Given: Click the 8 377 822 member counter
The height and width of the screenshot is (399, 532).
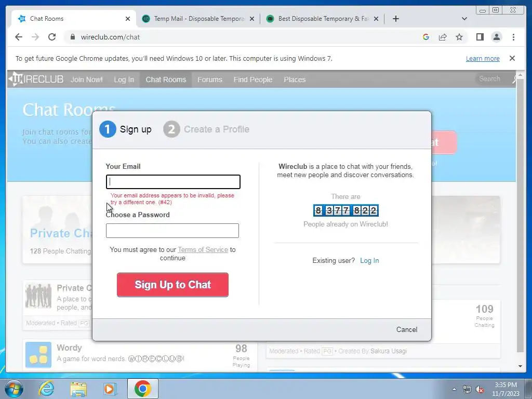Looking at the screenshot, I should click(x=345, y=210).
